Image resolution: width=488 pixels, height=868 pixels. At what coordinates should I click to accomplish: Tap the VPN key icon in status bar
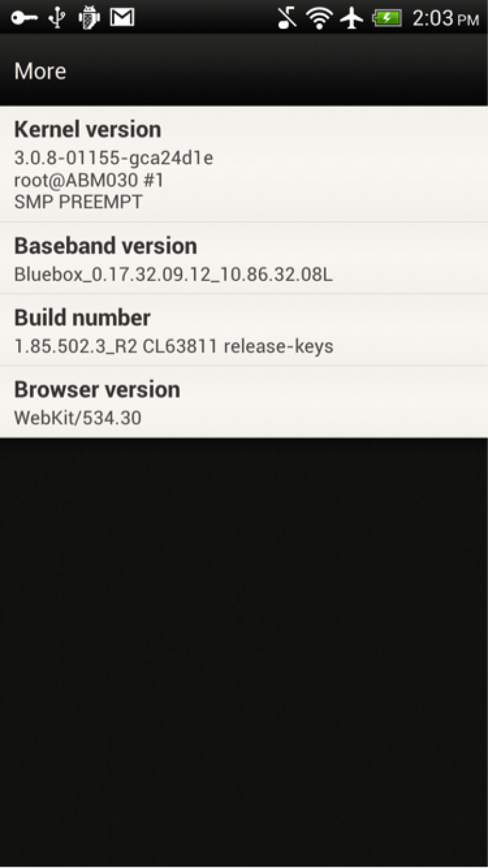point(24,18)
